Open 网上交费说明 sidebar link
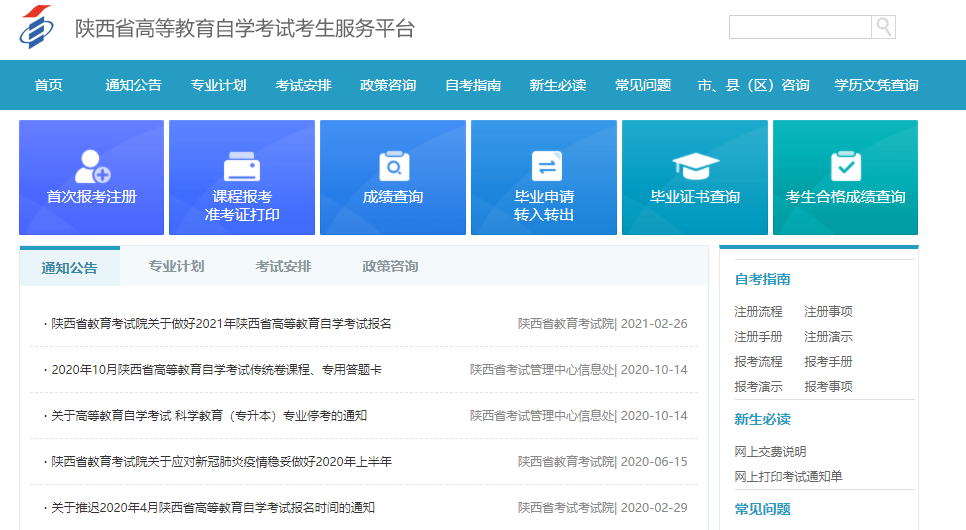This screenshot has width=966, height=530. (770, 452)
